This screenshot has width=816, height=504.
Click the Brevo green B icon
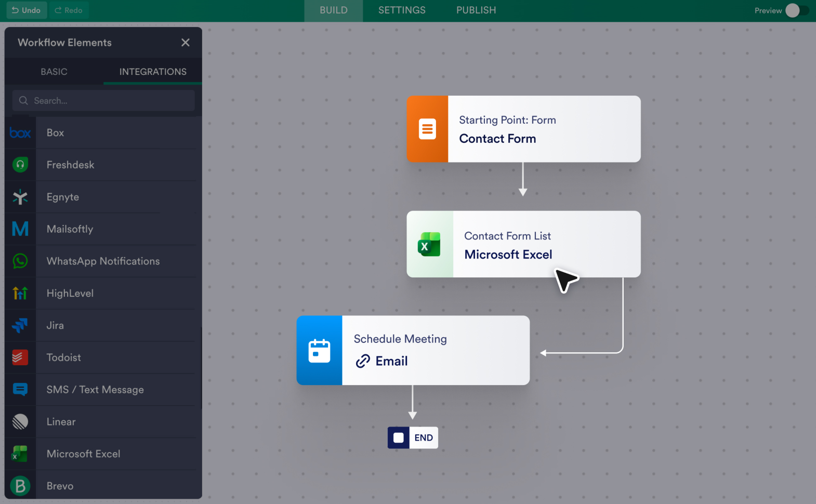click(20, 486)
